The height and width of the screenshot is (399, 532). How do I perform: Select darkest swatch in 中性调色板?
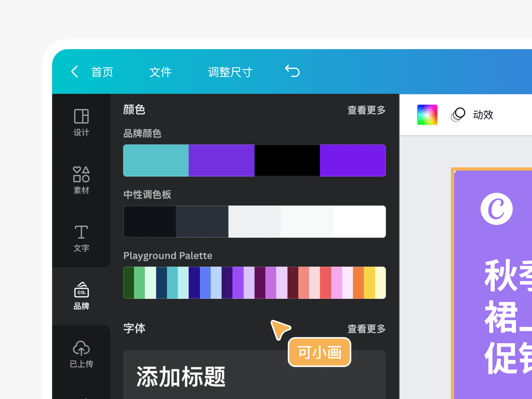point(150,221)
